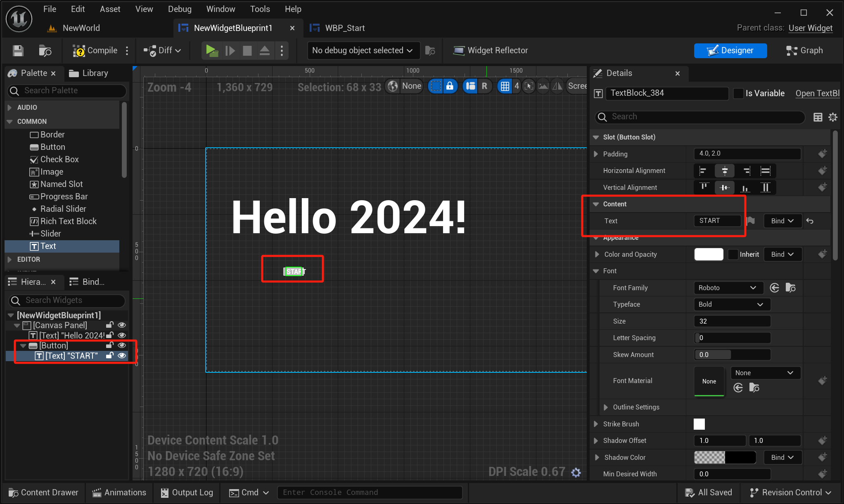Image resolution: width=844 pixels, height=504 pixels.
Task: Select the Rich Text Block palette item
Action: 63,221
